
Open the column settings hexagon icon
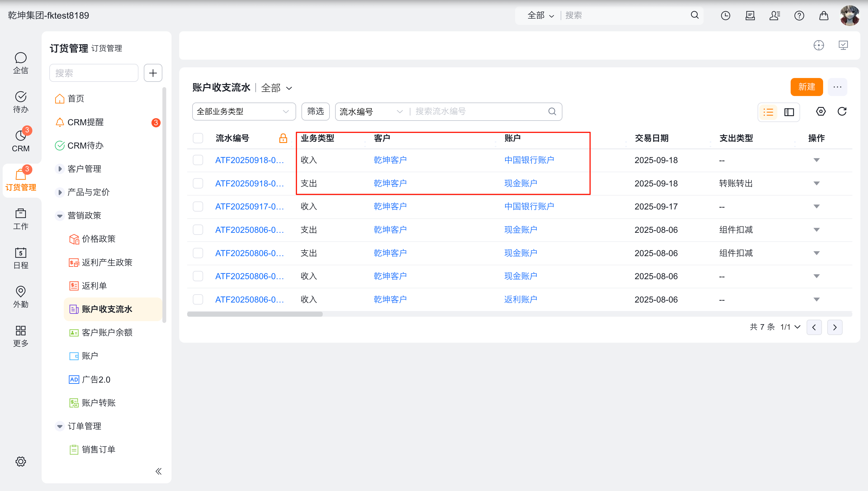(x=820, y=112)
